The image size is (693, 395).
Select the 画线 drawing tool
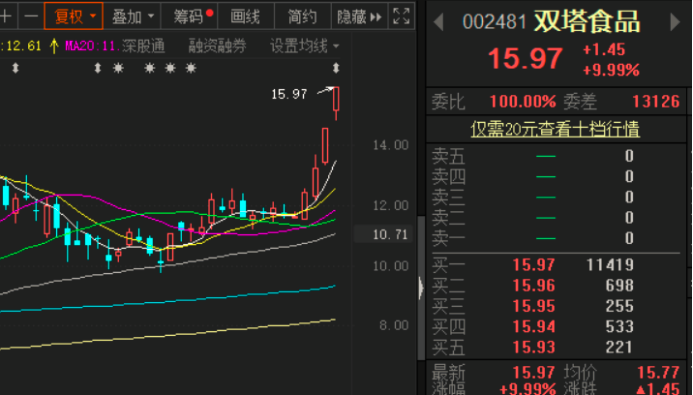246,16
